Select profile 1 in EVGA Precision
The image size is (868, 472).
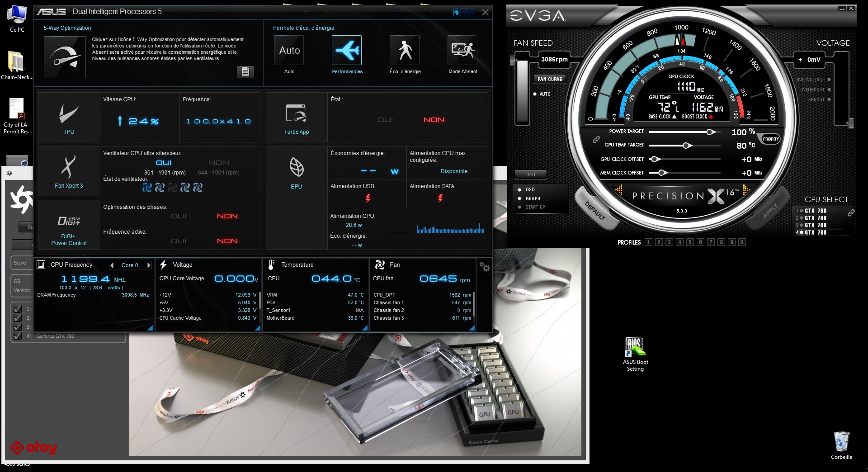click(648, 242)
